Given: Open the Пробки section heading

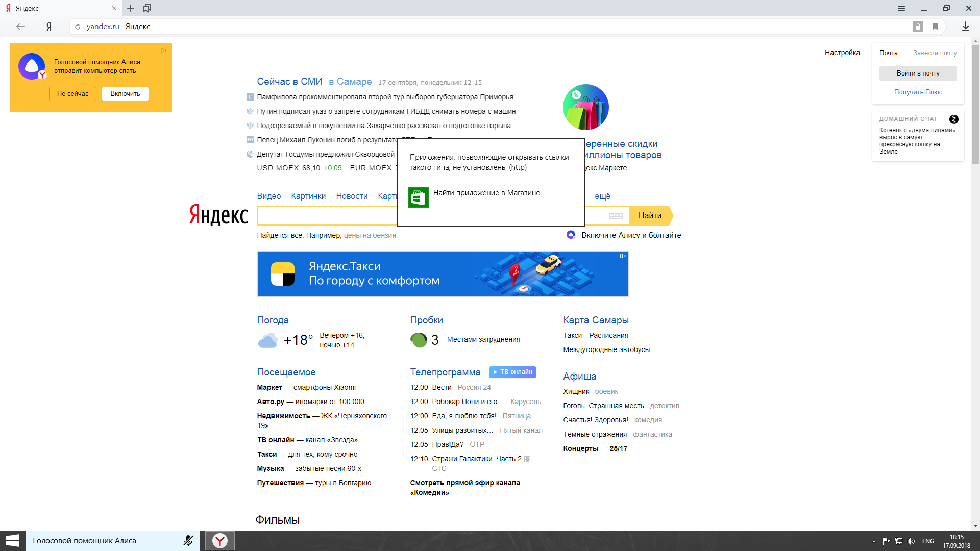Looking at the screenshot, I should click(x=426, y=320).
